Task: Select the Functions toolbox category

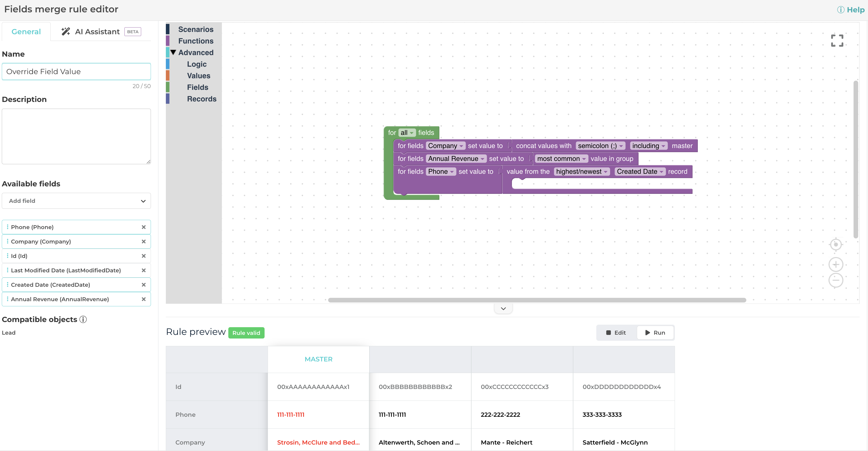Action: [x=195, y=41]
